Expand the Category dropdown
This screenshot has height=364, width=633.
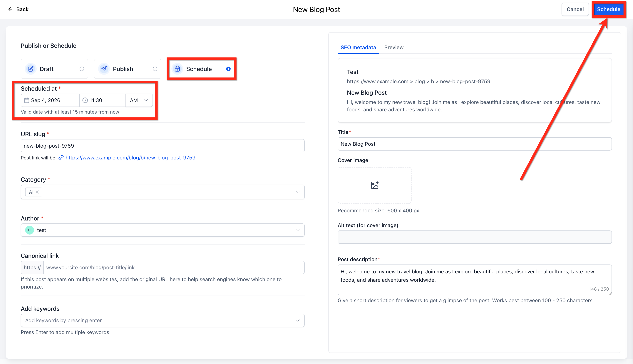pyautogui.click(x=297, y=192)
